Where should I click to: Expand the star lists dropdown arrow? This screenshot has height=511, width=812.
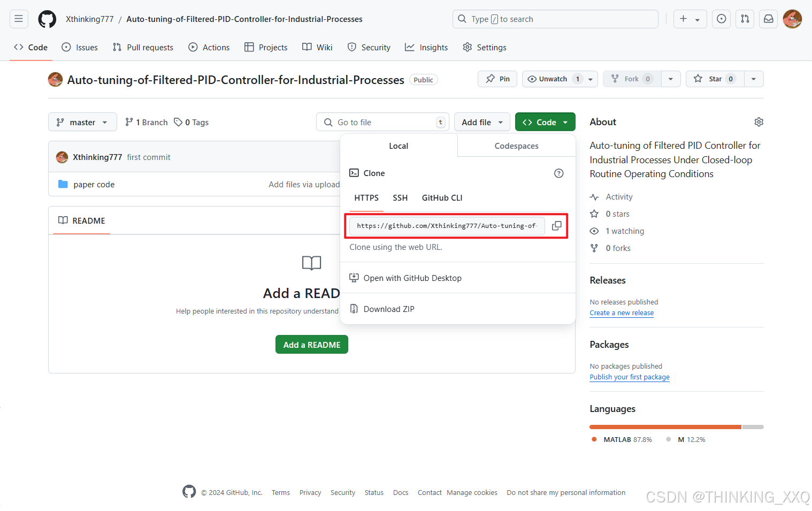754,79
